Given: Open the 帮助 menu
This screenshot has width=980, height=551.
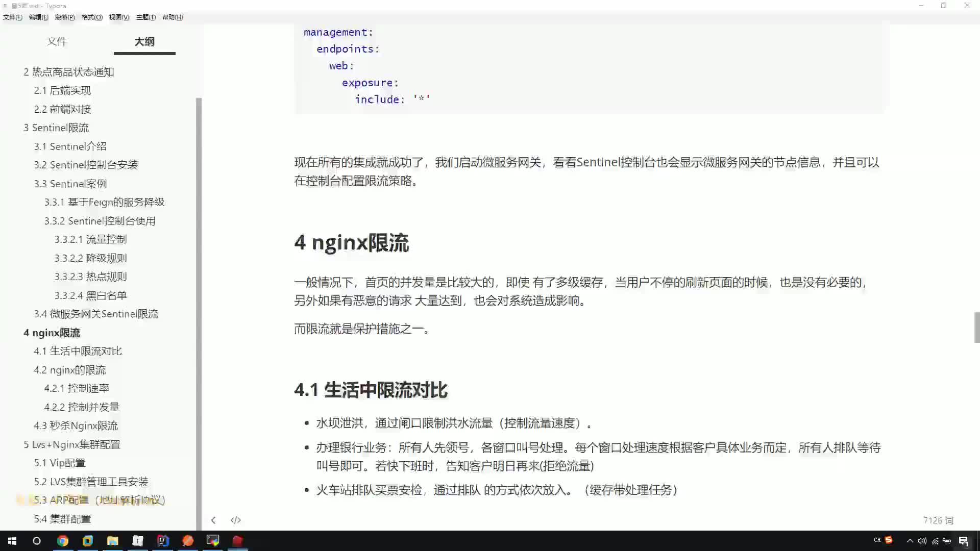Looking at the screenshot, I should pos(173,17).
